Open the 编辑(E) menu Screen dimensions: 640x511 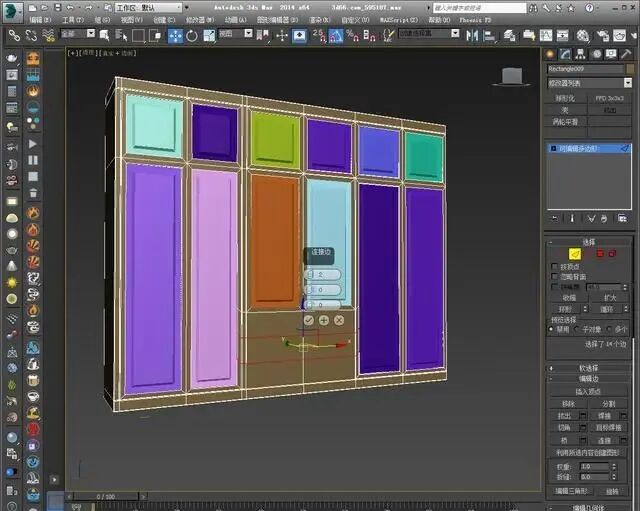(40, 20)
